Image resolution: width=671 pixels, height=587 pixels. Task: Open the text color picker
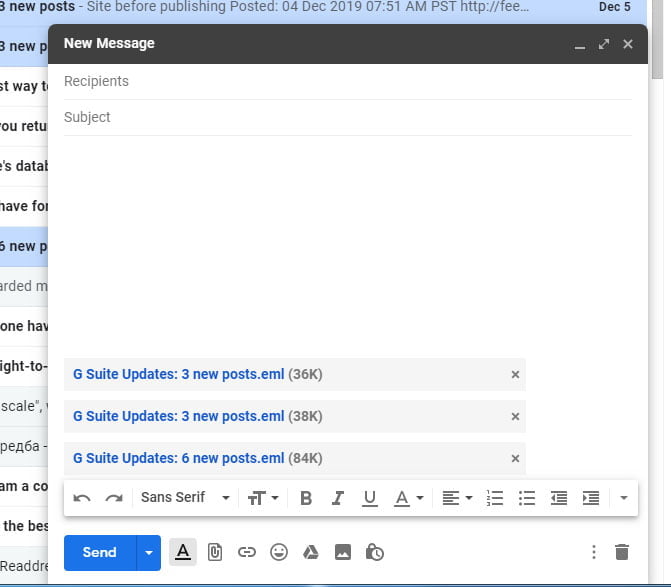pos(408,498)
